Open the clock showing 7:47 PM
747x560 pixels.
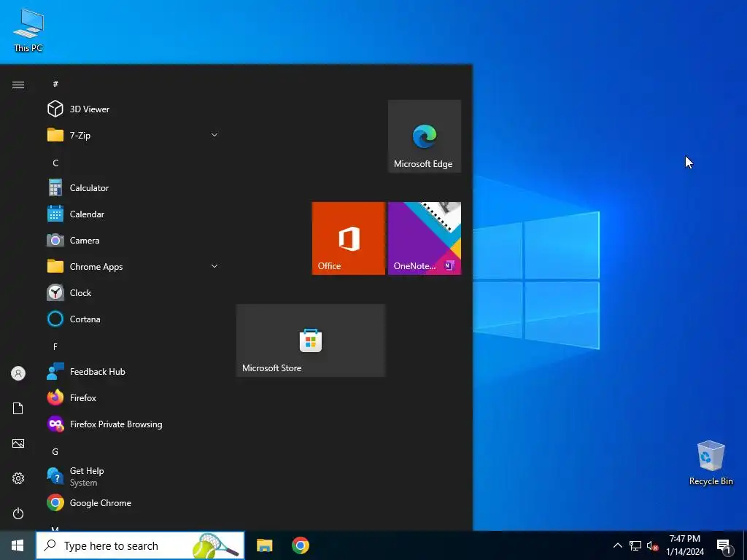(684, 545)
